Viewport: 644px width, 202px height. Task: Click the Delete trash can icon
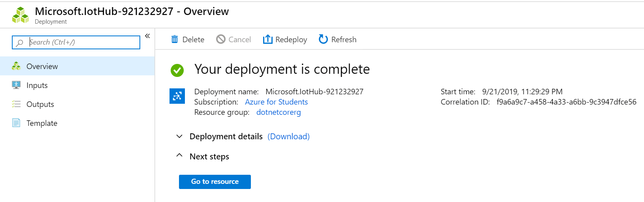175,39
